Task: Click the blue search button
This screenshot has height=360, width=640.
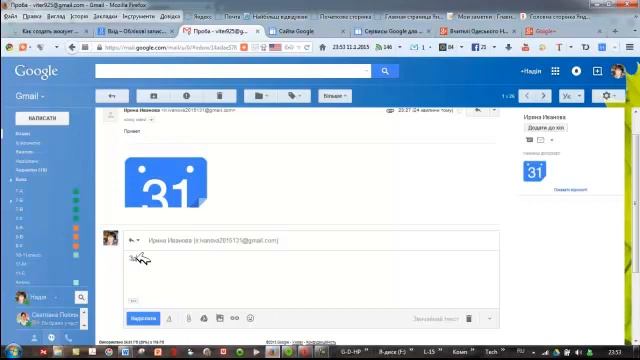Action: (385, 71)
